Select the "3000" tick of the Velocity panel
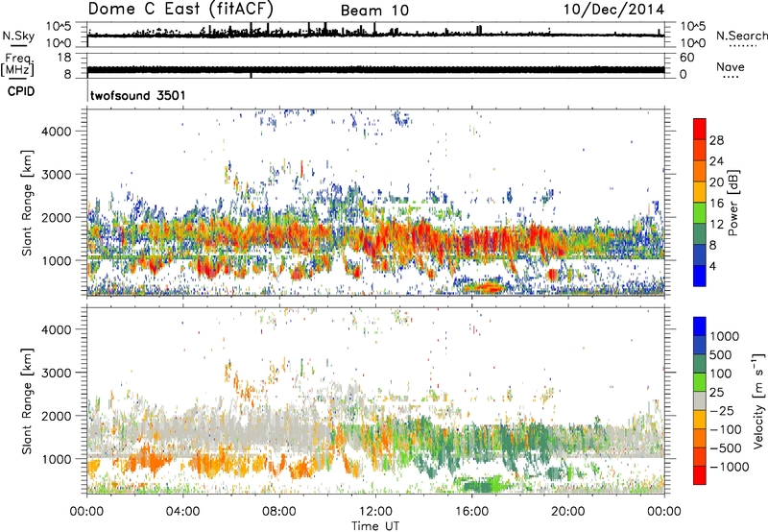This screenshot has height=532, width=768. [57, 373]
